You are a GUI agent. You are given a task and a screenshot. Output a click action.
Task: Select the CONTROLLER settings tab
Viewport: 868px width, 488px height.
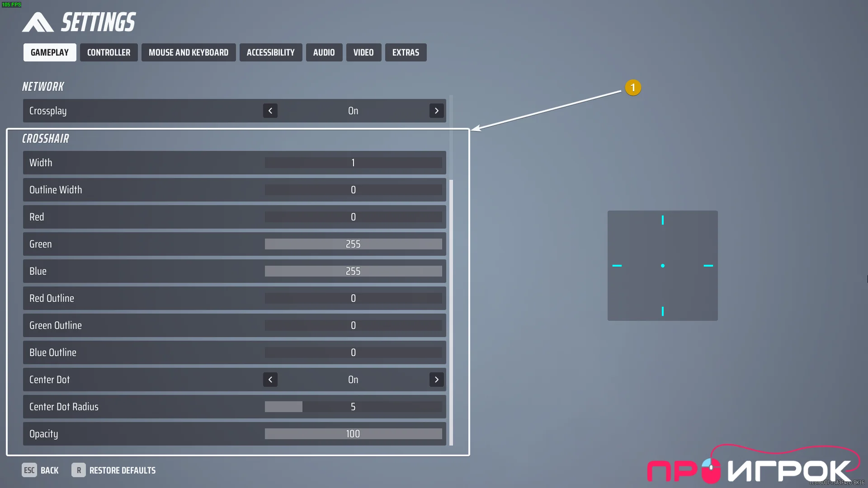point(108,52)
